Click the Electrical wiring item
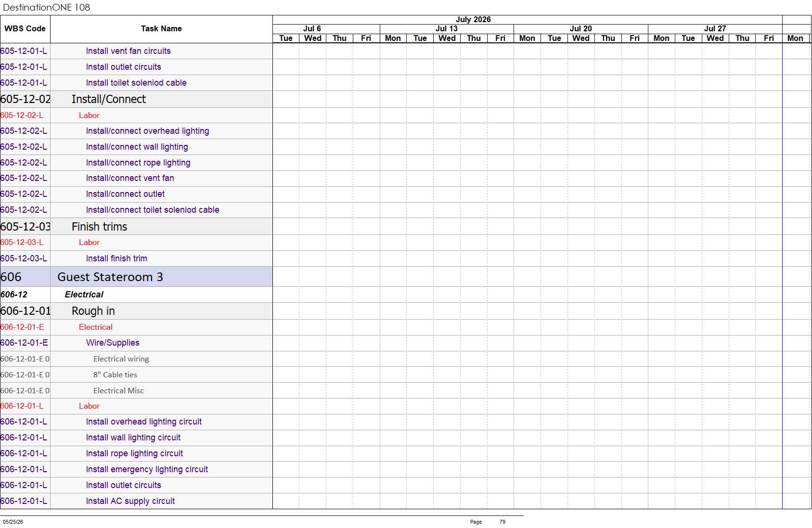 [121, 359]
